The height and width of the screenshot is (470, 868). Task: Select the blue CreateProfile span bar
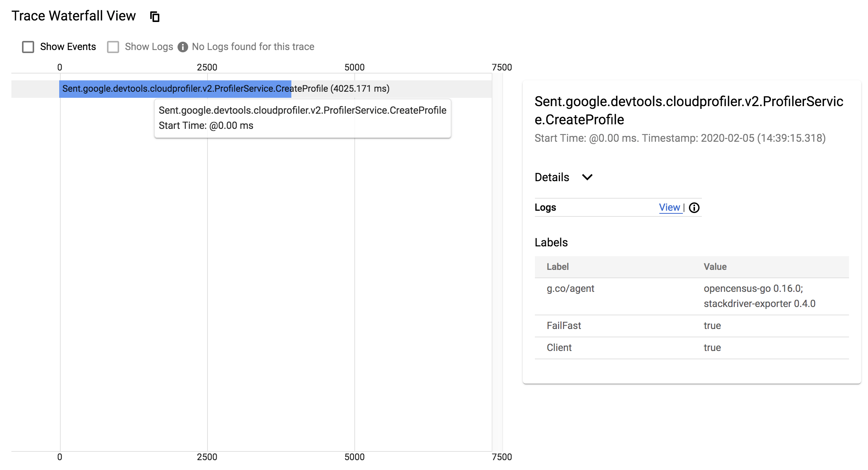[x=175, y=89]
